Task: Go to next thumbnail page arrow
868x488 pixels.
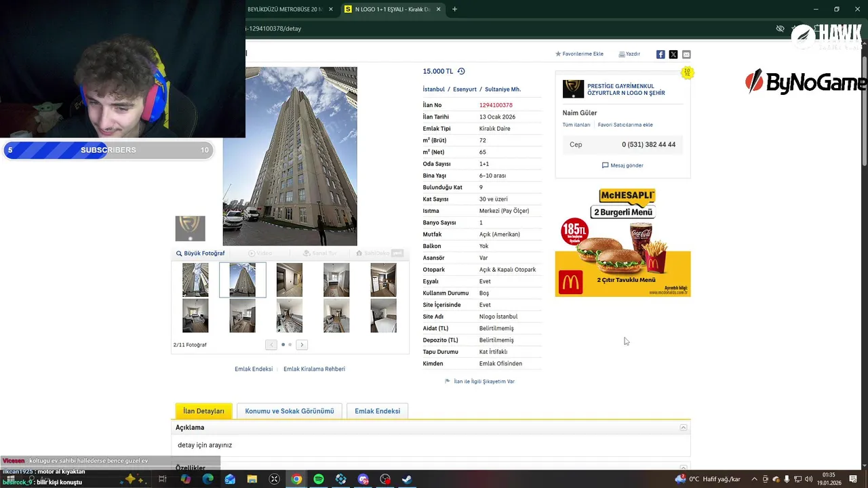Action: pyautogui.click(x=302, y=345)
